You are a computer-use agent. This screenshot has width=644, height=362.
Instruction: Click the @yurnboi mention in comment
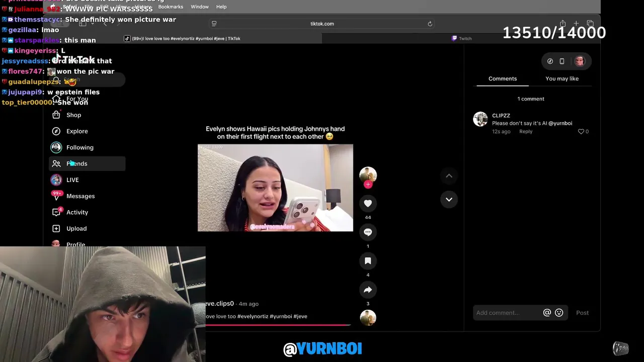(x=560, y=123)
